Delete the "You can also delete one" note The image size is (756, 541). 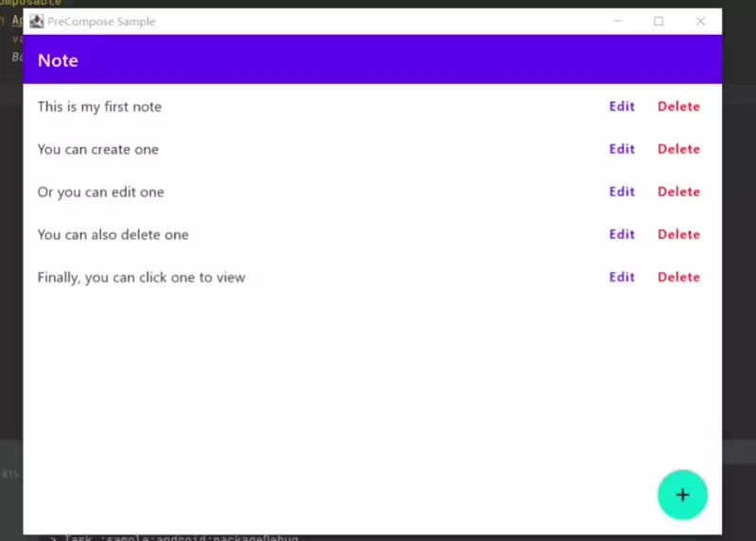point(679,234)
